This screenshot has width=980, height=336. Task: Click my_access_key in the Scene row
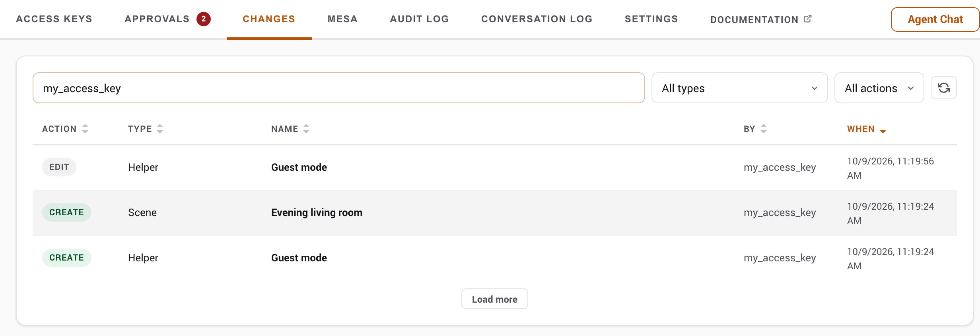[780, 212]
